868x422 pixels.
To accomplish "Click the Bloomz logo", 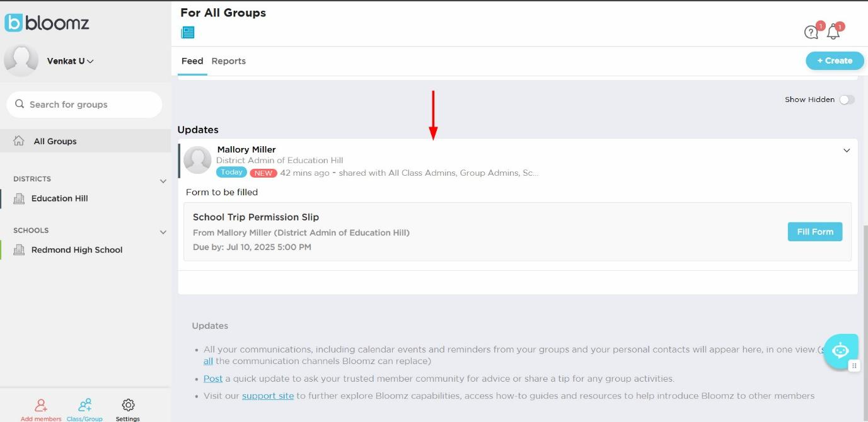I will pos(47,23).
